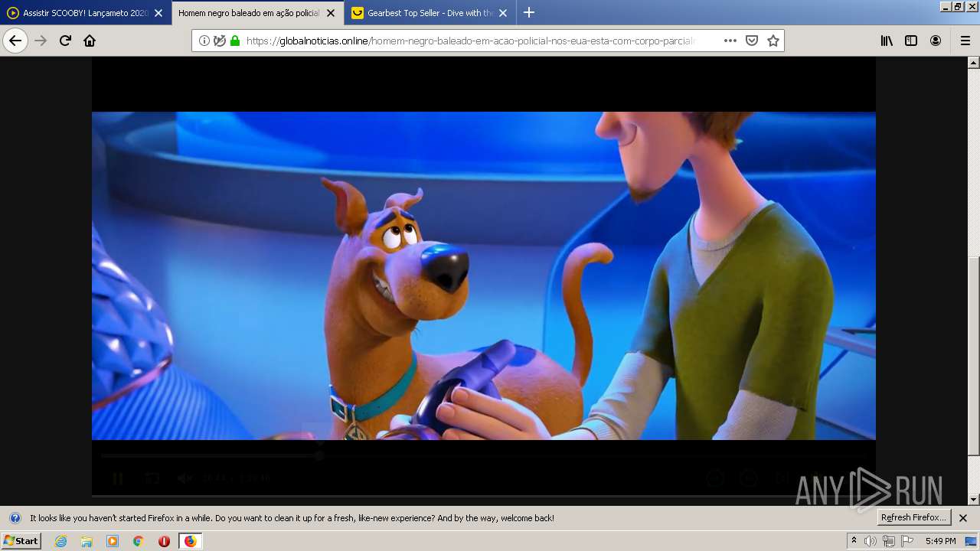Open Action Center flag icon

[x=907, y=541]
